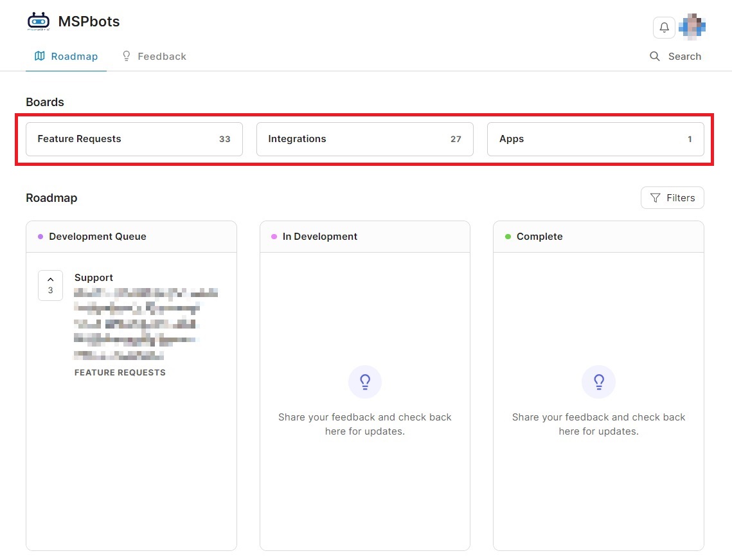
Task: Click the lightbulb icon in Complete column
Action: point(598,383)
